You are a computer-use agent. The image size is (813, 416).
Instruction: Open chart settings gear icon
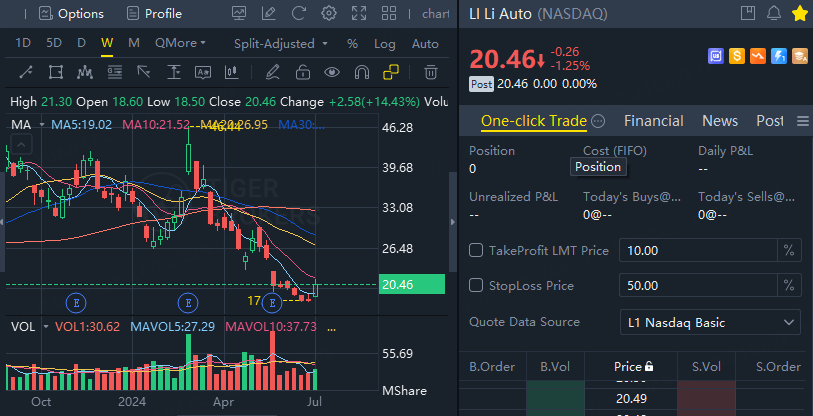pos(329,13)
